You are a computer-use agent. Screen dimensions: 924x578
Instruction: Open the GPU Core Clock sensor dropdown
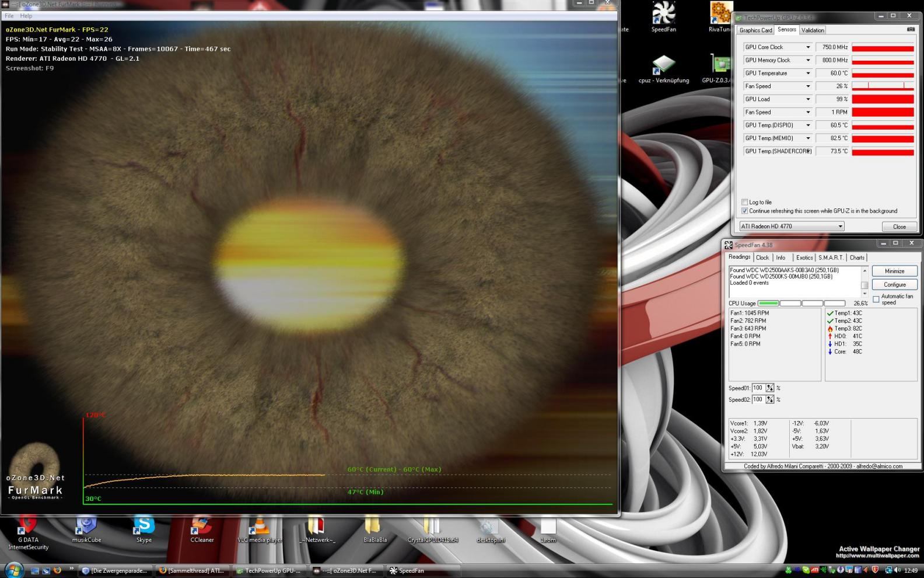tap(808, 47)
